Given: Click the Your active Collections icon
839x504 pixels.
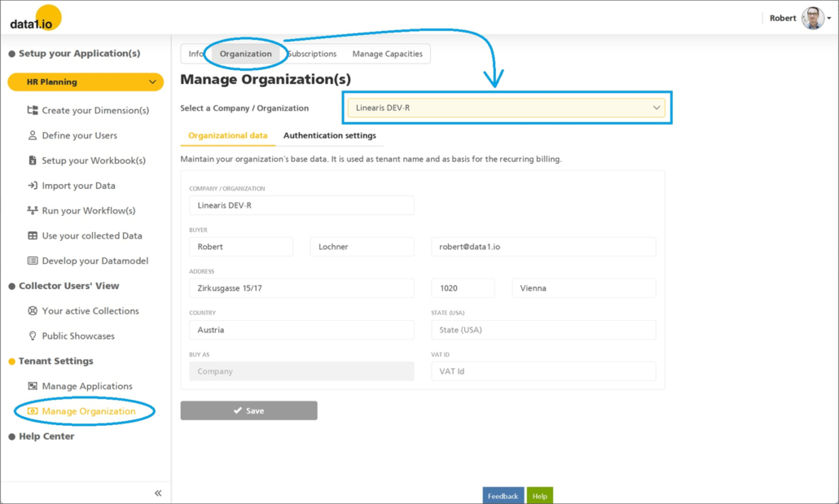Looking at the screenshot, I should tap(33, 311).
